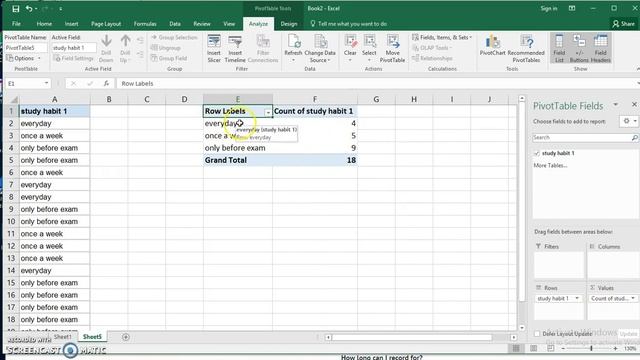This screenshot has width=640, height=360.
Task: Toggle the Field List button
Action: 559,49
